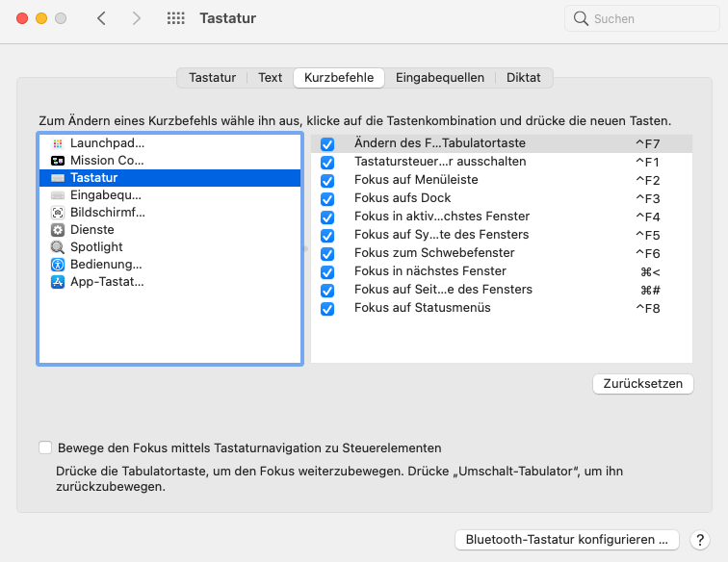Image resolution: width=728 pixels, height=562 pixels.
Task: Open the Diktat tab
Action: [524, 78]
